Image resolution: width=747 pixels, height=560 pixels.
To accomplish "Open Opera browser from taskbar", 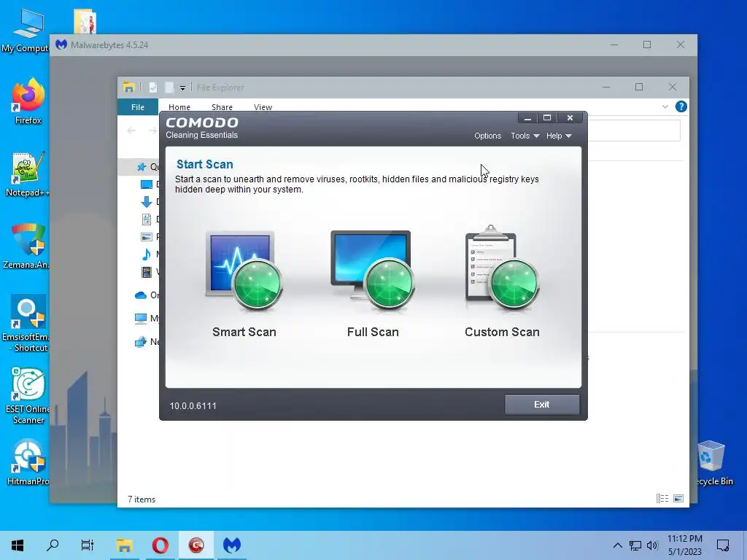I will [160, 545].
